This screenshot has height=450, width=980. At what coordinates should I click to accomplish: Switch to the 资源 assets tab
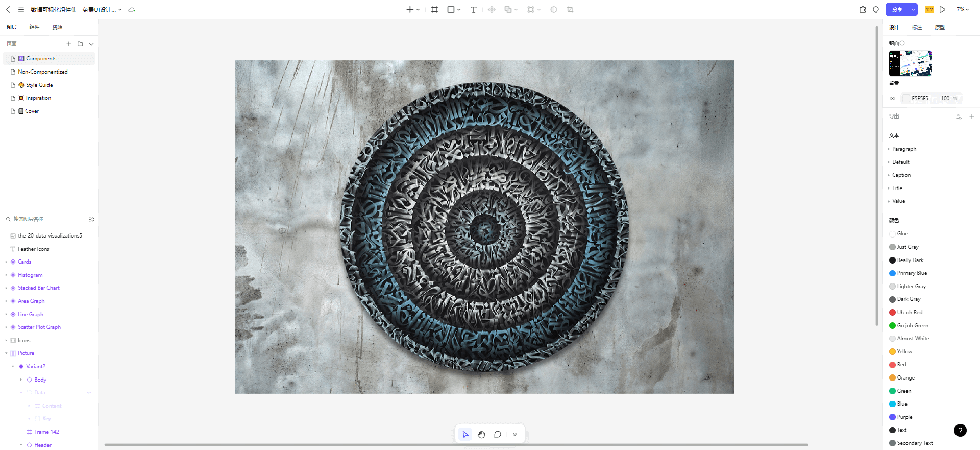coord(57,27)
